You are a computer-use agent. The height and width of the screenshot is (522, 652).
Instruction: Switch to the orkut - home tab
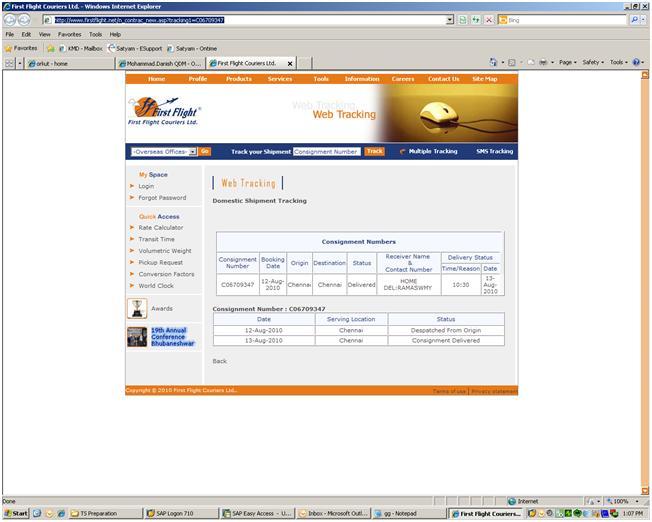coord(69,64)
